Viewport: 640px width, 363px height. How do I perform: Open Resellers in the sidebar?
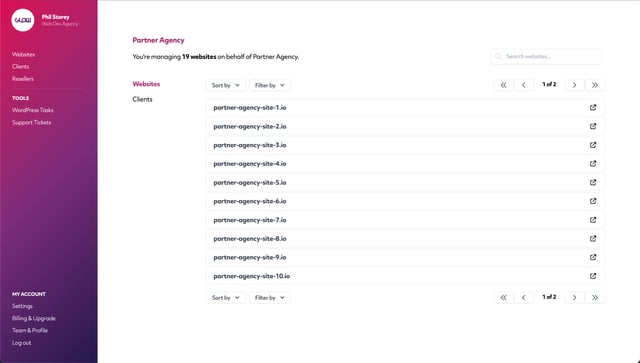[x=23, y=79]
